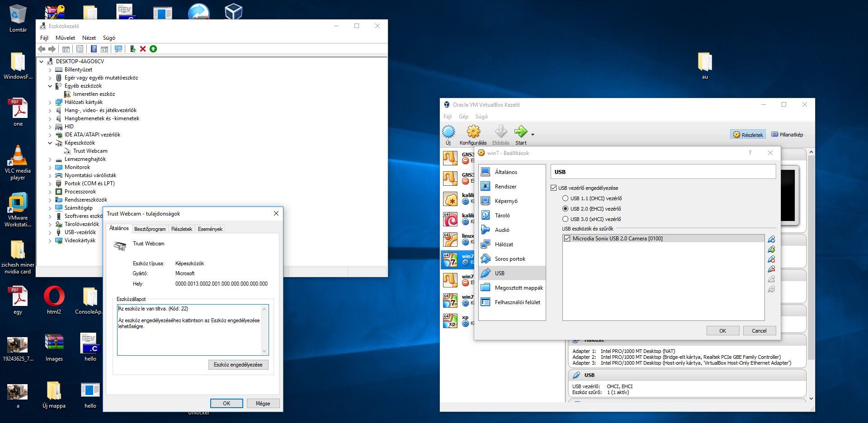868x423 pixels.
Task: Expand the Monitorok tree node
Action: [x=50, y=167]
